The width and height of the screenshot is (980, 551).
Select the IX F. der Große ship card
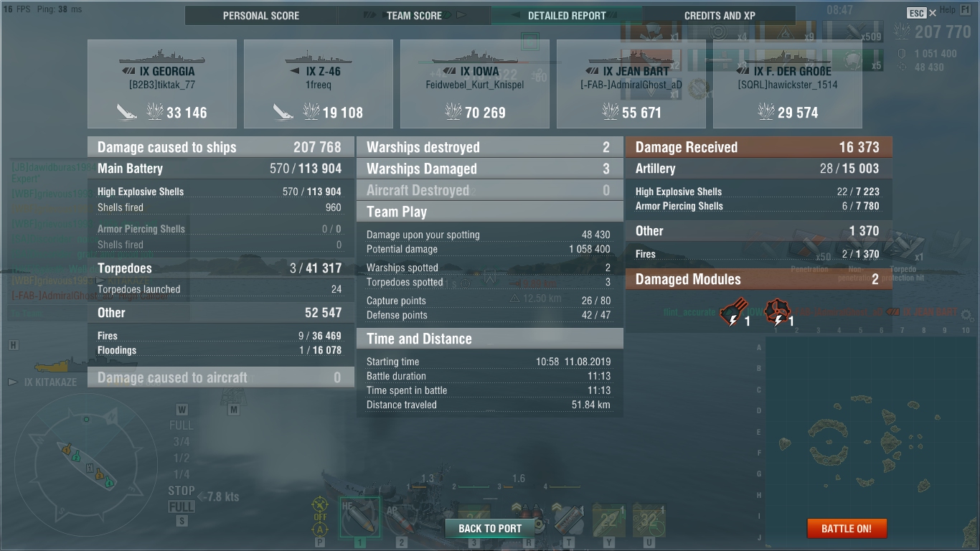pyautogui.click(x=788, y=84)
